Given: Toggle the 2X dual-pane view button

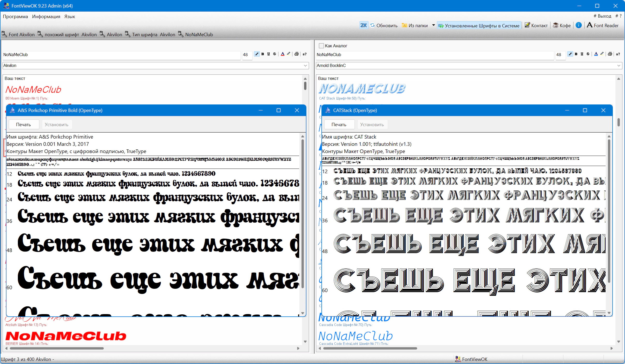Looking at the screenshot, I should 363,25.
